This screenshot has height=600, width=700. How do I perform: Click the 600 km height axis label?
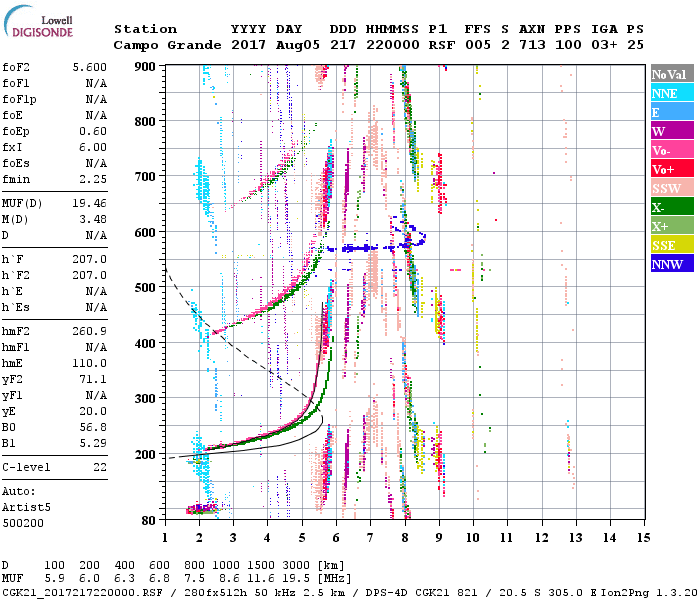coord(144,232)
